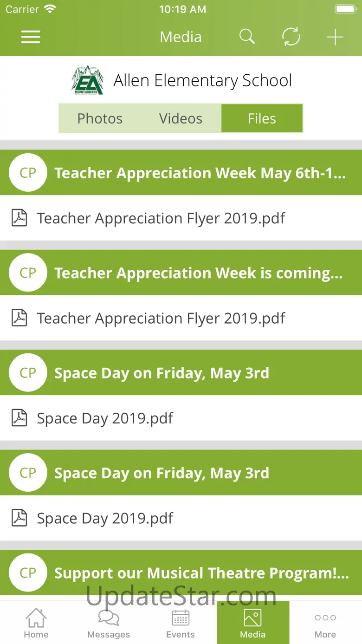
Task: Select the Files segment
Action: click(262, 118)
